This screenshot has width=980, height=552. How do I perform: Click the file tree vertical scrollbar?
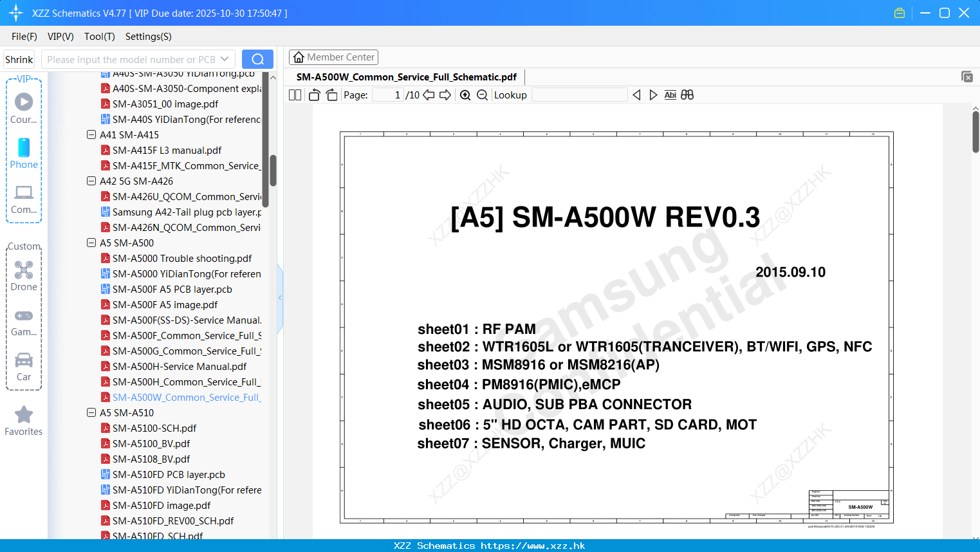tap(273, 170)
